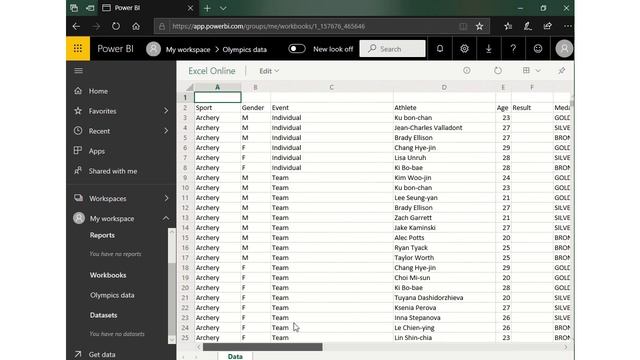
Task: Click Get data at the sidebar bottom
Action: click(102, 354)
